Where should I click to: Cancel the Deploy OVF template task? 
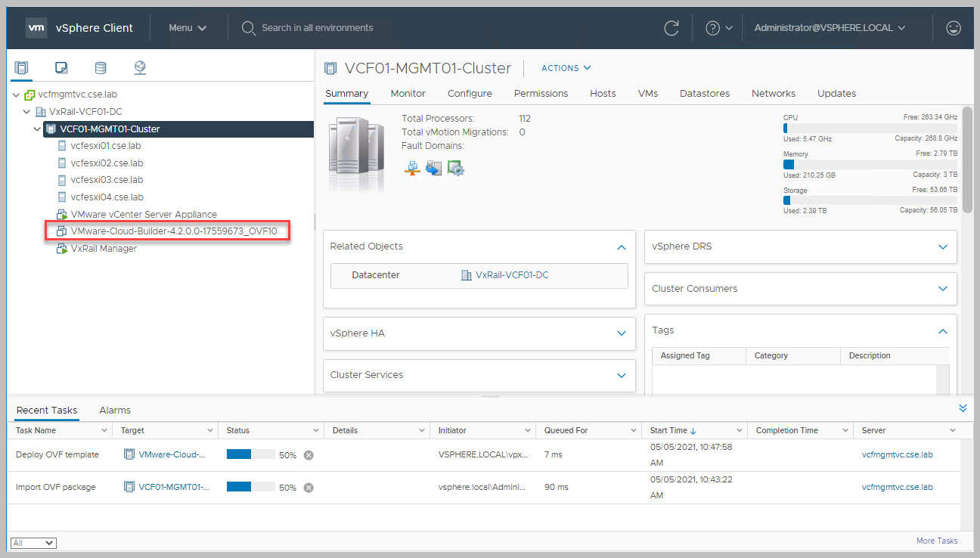click(309, 455)
